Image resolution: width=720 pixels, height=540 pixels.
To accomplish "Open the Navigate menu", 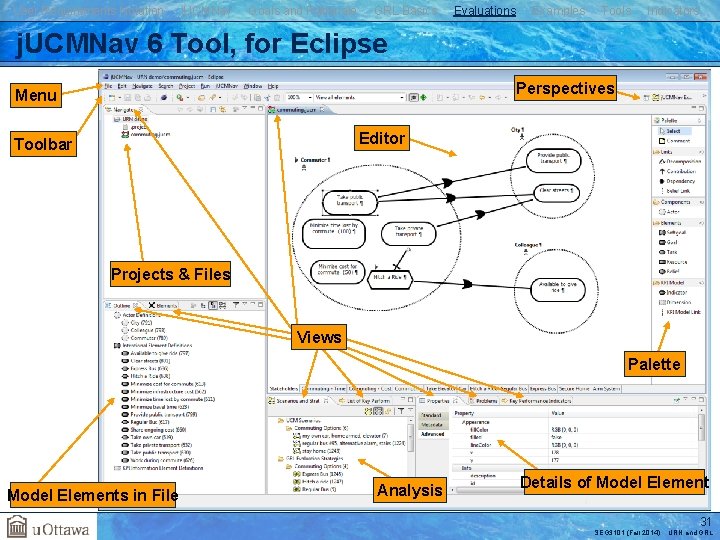I will 142,86.
